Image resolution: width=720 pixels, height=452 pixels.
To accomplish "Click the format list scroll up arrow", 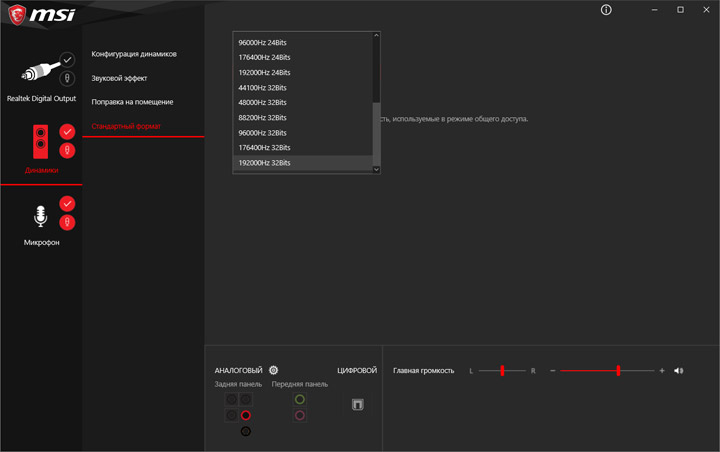I will [377, 35].
